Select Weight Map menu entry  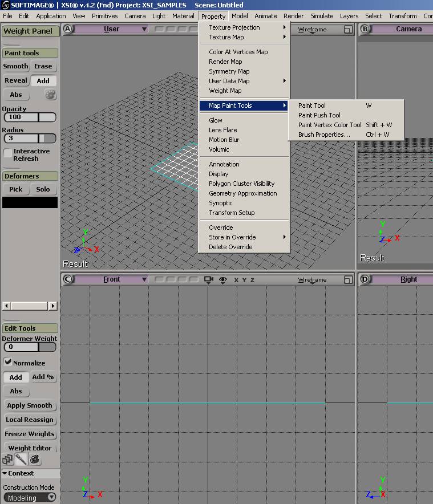click(x=244, y=91)
